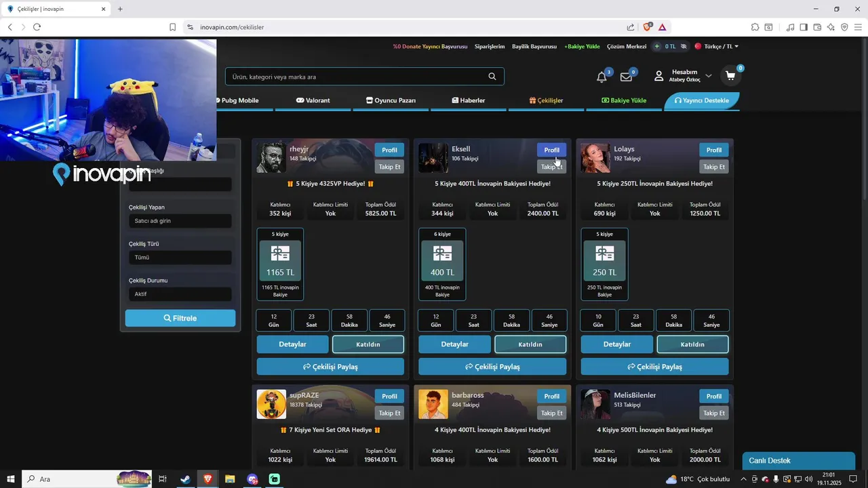Viewport: 868px width, 488px height.
Task: Click the product search input field
Action: [356, 77]
